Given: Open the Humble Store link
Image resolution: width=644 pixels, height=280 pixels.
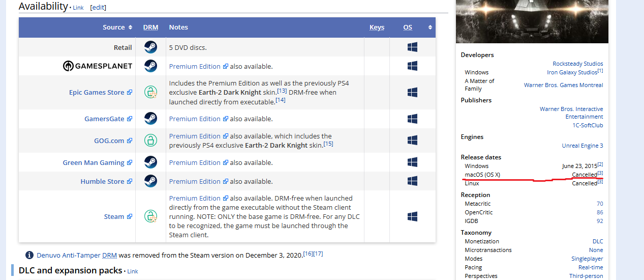Looking at the screenshot, I should tap(106, 181).
